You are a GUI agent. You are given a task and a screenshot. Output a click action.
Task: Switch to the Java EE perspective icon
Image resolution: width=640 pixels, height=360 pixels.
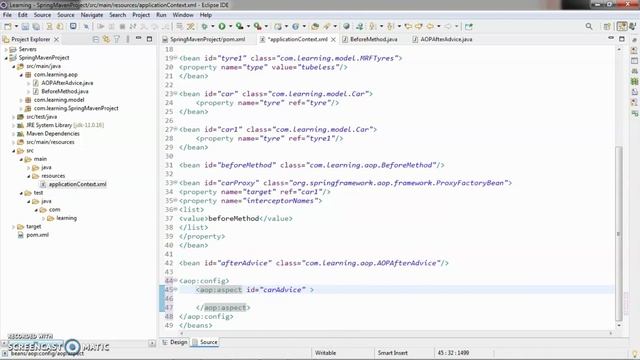(x=622, y=27)
